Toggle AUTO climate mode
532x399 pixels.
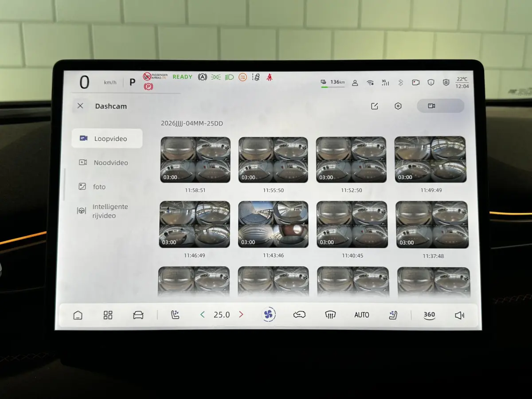point(362,315)
